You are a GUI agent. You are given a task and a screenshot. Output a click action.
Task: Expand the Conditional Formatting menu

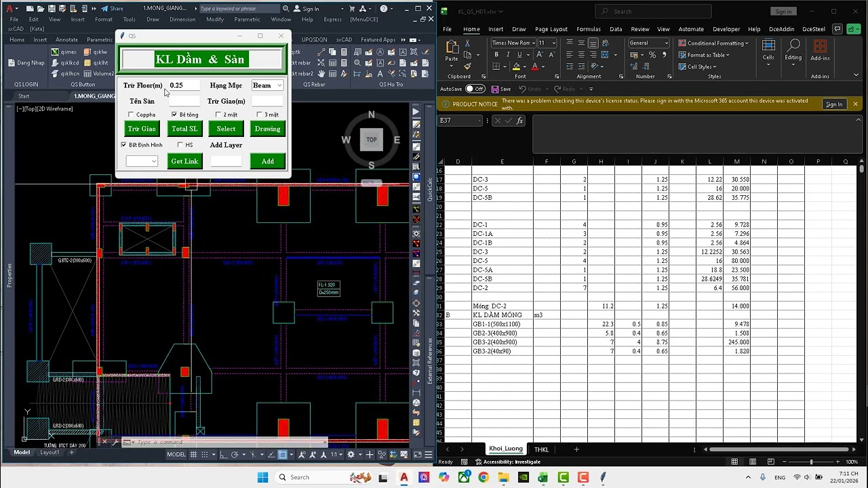pos(713,43)
